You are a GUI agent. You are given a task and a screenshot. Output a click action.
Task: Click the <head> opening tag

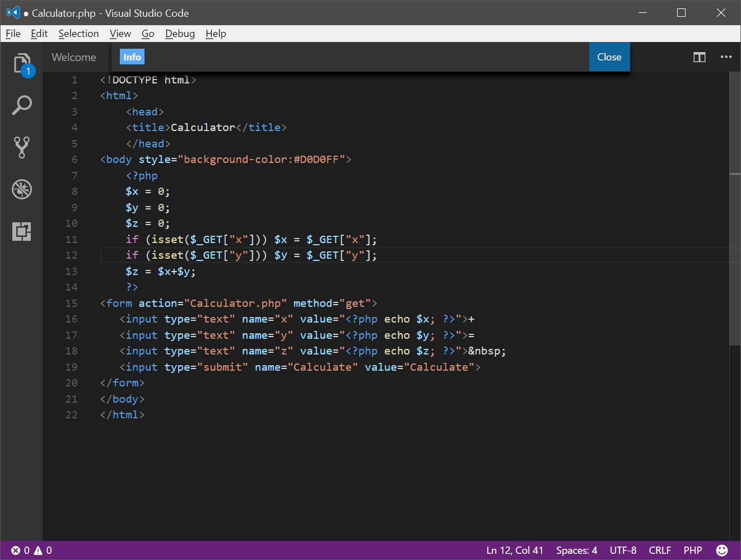[145, 112]
